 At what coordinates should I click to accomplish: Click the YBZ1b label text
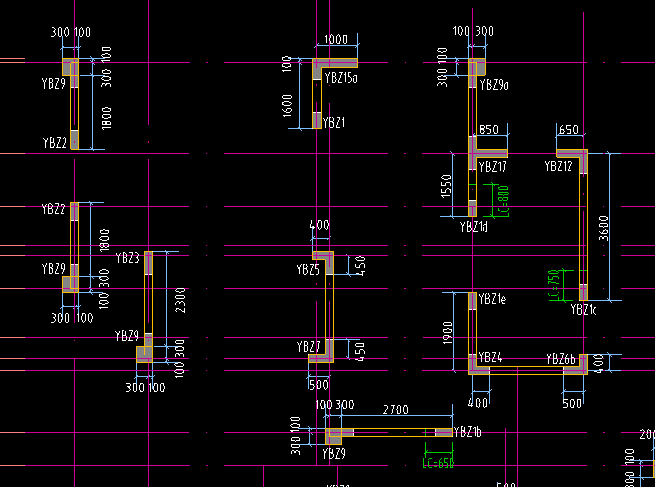[x=467, y=432]
